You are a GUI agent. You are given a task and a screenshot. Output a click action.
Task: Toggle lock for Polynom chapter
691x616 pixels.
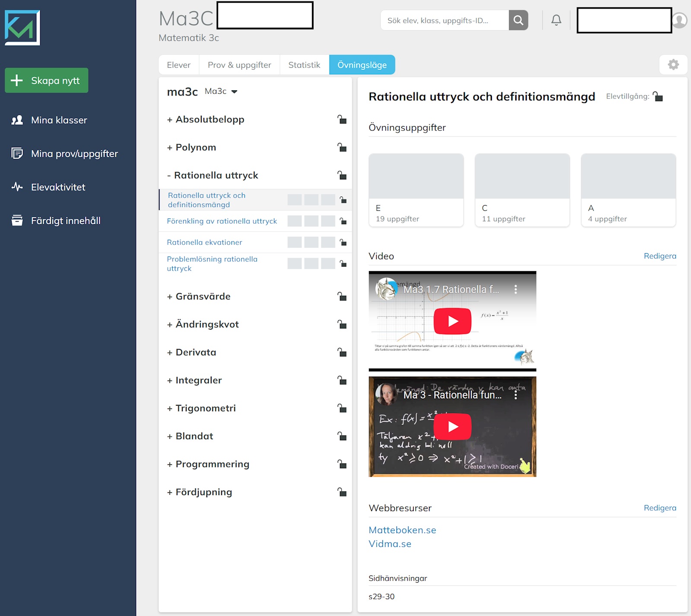coord(342,147)
